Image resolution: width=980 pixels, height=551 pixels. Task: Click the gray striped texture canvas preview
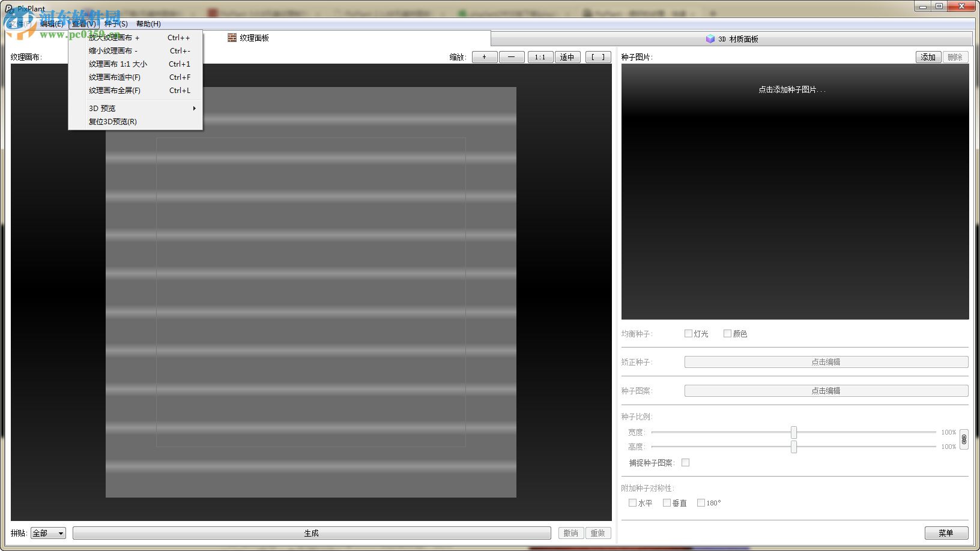coord(311,292)
